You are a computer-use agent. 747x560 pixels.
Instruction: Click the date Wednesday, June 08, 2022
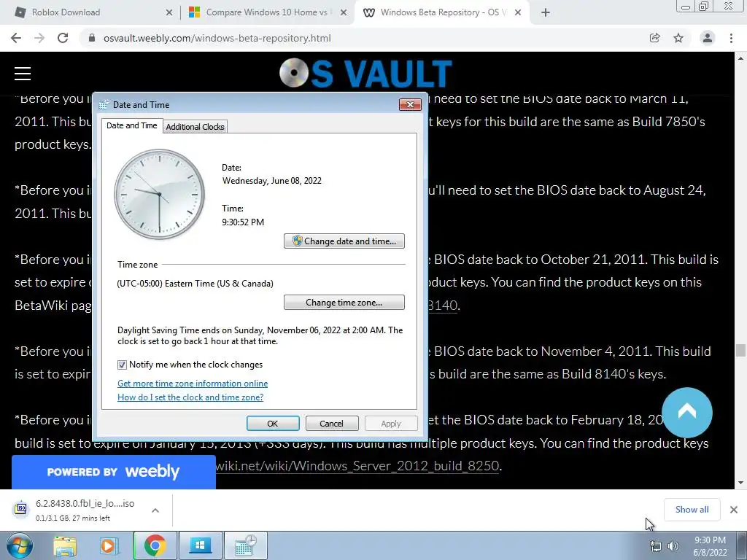point(271,181)
